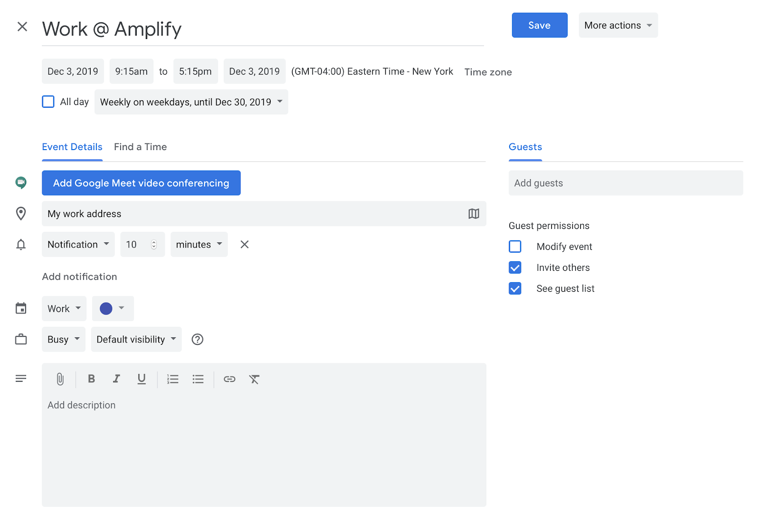This screenshot has height=532, width=760.
Task: Click the location pin icon
Action: [x=21, y=214]
